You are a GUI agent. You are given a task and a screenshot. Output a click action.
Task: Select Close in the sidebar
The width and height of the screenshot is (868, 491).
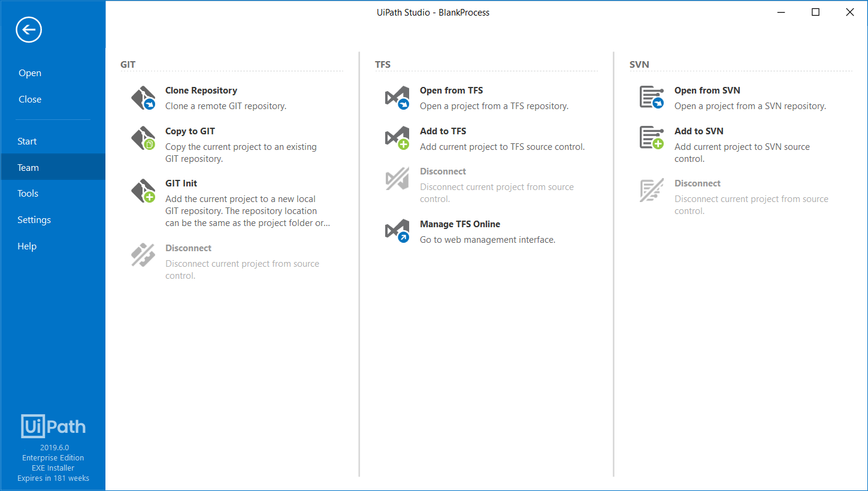(x=30, y=100)
